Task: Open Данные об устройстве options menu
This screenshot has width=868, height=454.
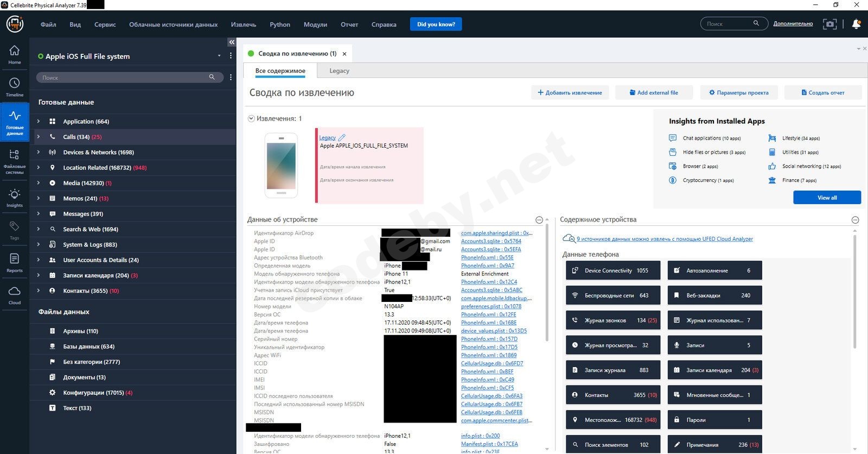Action: tap(539, 220)
